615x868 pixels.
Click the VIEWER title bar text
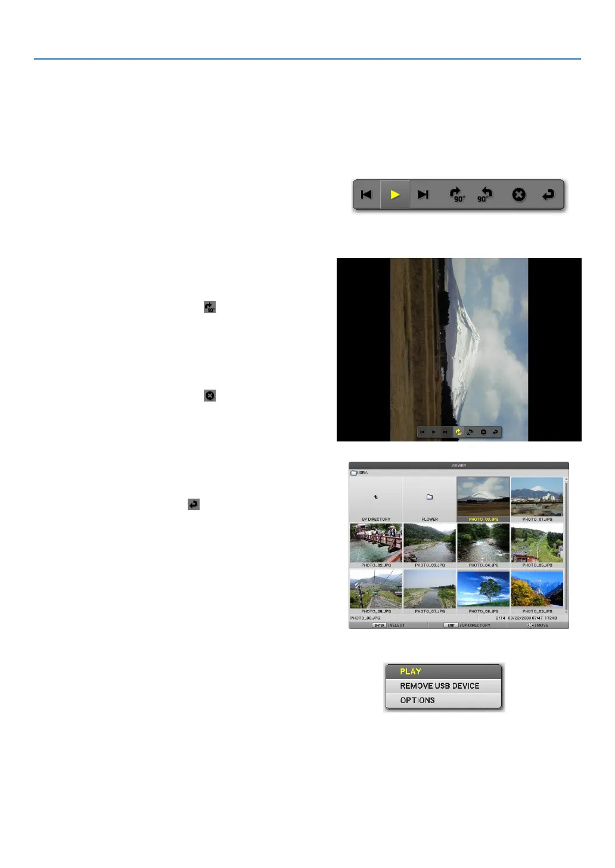(459, 465)
